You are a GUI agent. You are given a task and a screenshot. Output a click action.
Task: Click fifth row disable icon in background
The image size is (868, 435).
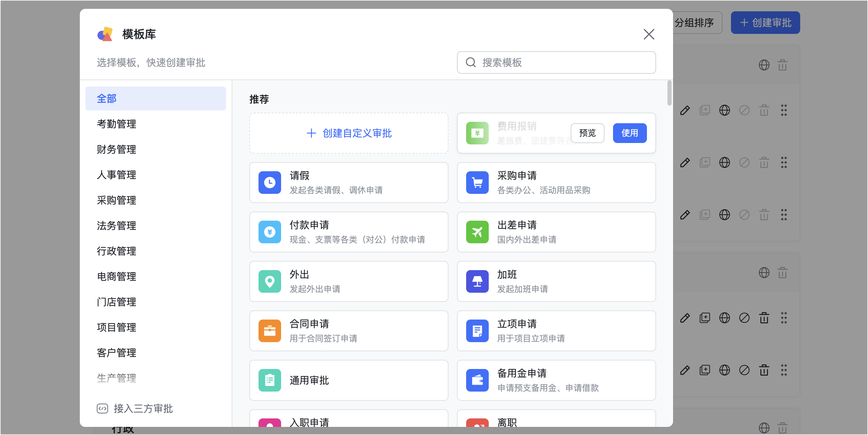[744, 370]
